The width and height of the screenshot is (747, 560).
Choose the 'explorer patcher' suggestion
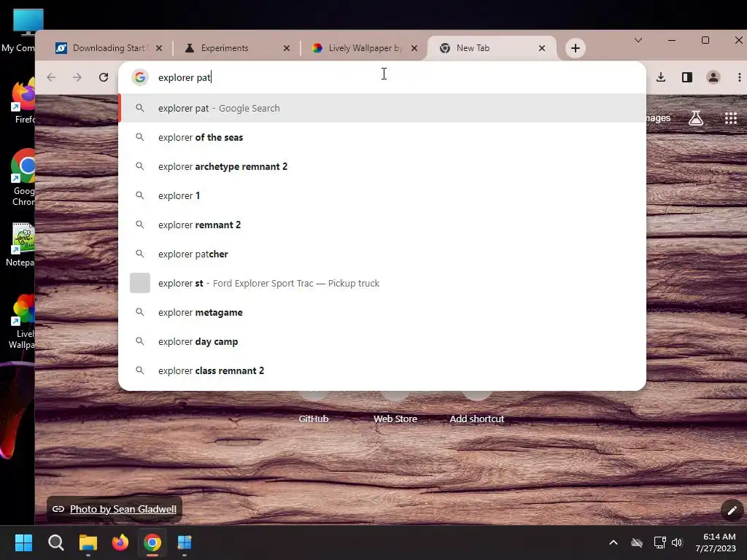pyautogui.click(x=382, y=254)
